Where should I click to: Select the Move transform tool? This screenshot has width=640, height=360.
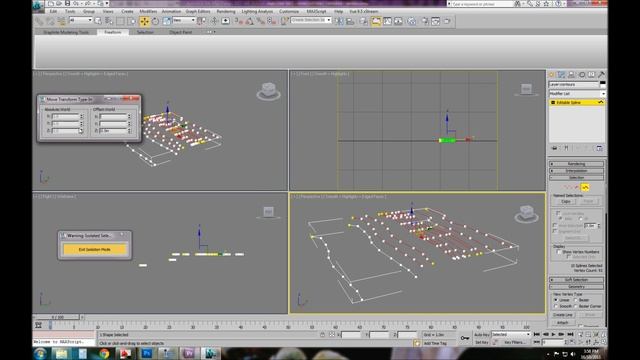[x=144, y=21]
